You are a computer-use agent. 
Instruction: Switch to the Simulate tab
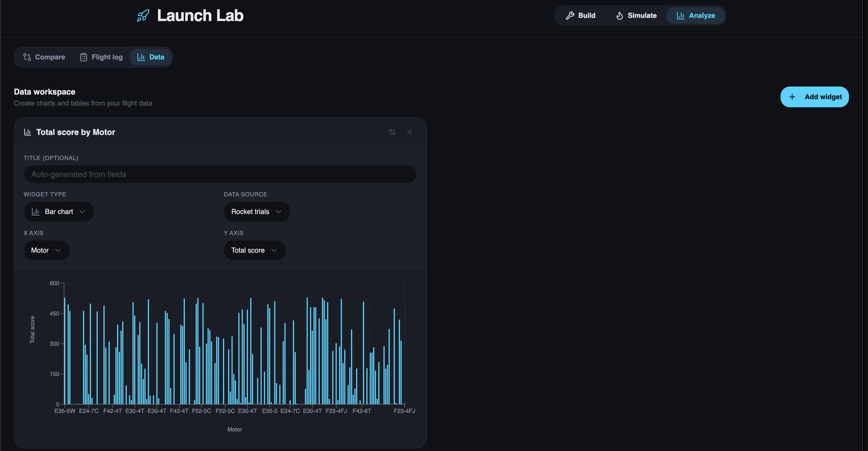point(636,16)
